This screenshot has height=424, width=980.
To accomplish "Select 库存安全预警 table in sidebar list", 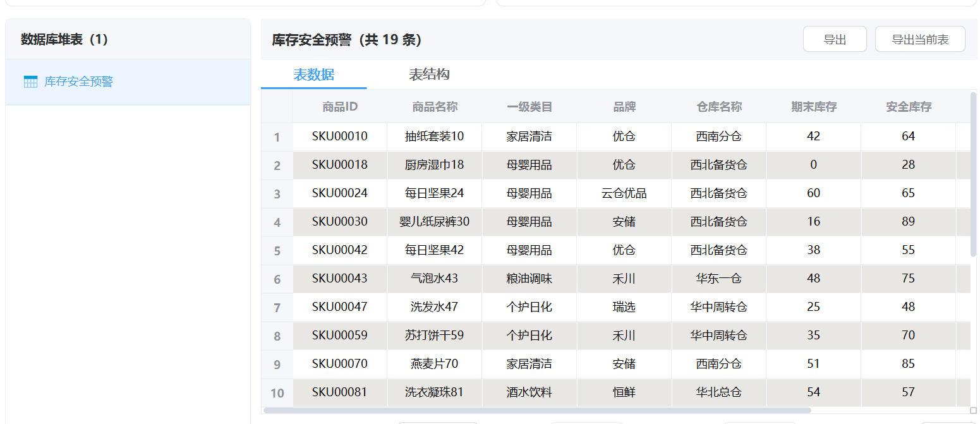I will pyautogui.click(x=78, y=82).
